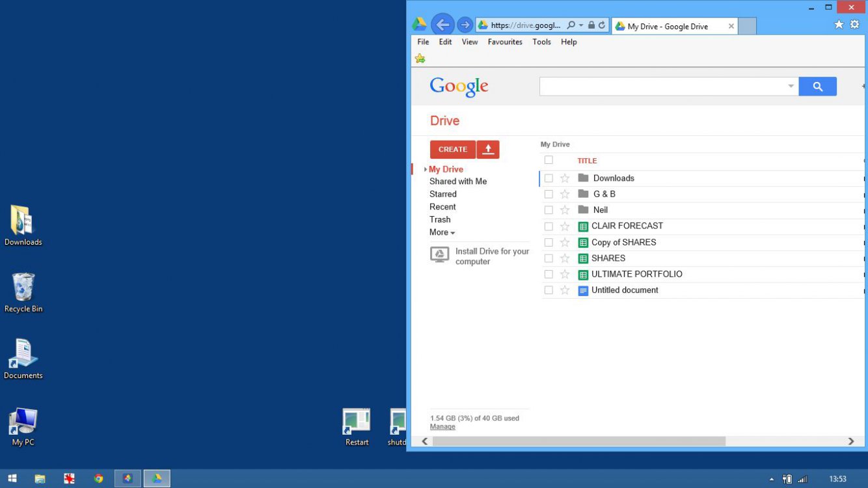Open the Favourites menu
This screenshot has width=868, height=488.
pyautogui.click(x=505, y=42)
